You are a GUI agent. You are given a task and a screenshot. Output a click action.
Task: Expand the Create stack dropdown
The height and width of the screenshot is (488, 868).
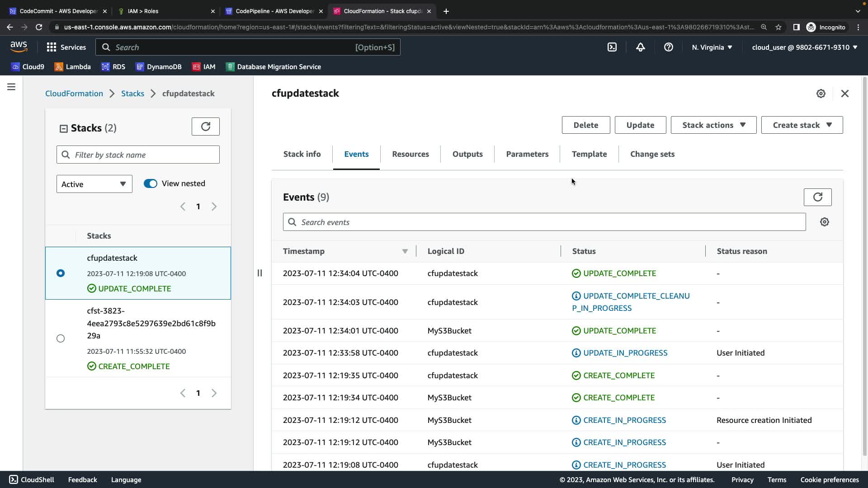tap(802, 125)
